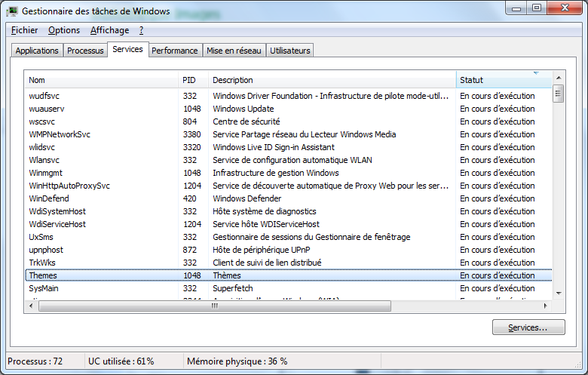Screen dimensions: 588x375
Task: Switch to the Mise en réseau tab
Action: (x=234, y=51)
